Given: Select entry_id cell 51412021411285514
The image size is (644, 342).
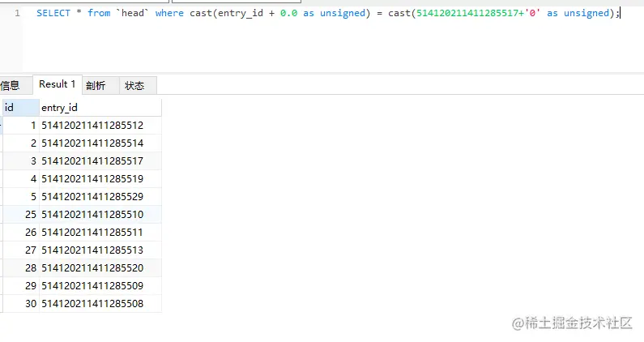Looking at the screenshot, I should (100, 143).
